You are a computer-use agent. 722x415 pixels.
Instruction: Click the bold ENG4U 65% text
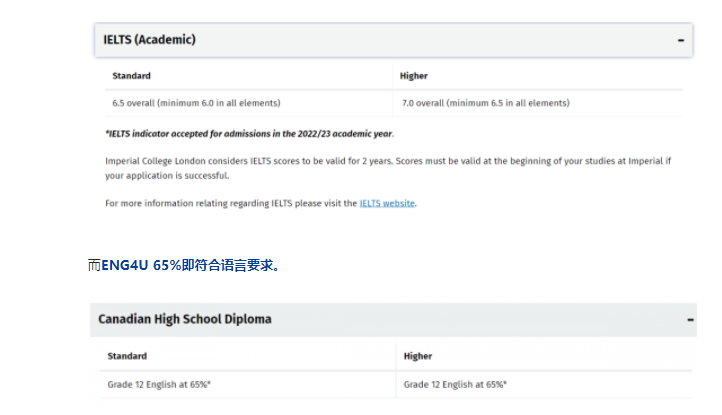(x=141, y=266)
